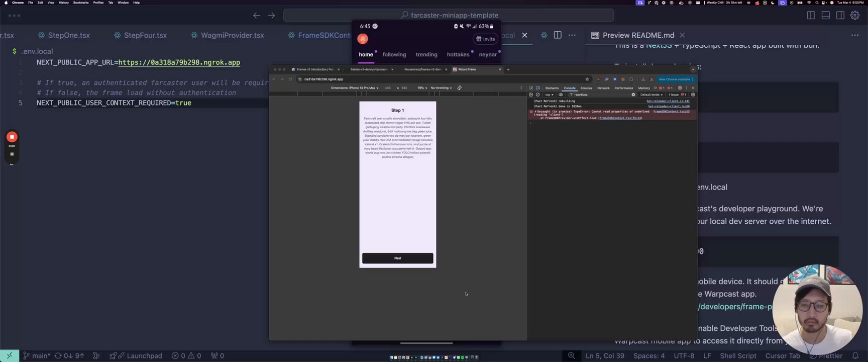Open the ngrok.app URL in .env.local
The image size is (868, 362).
tap(179, 62)
